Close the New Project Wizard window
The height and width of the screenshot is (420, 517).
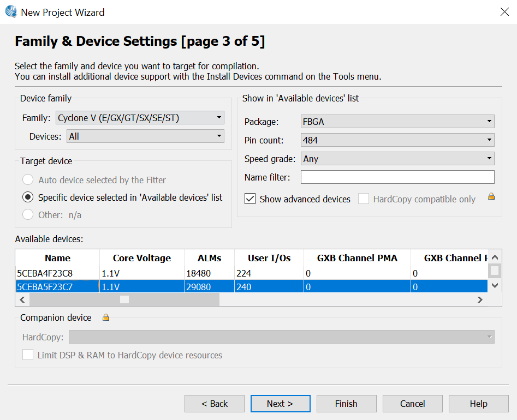pos(504,12)
